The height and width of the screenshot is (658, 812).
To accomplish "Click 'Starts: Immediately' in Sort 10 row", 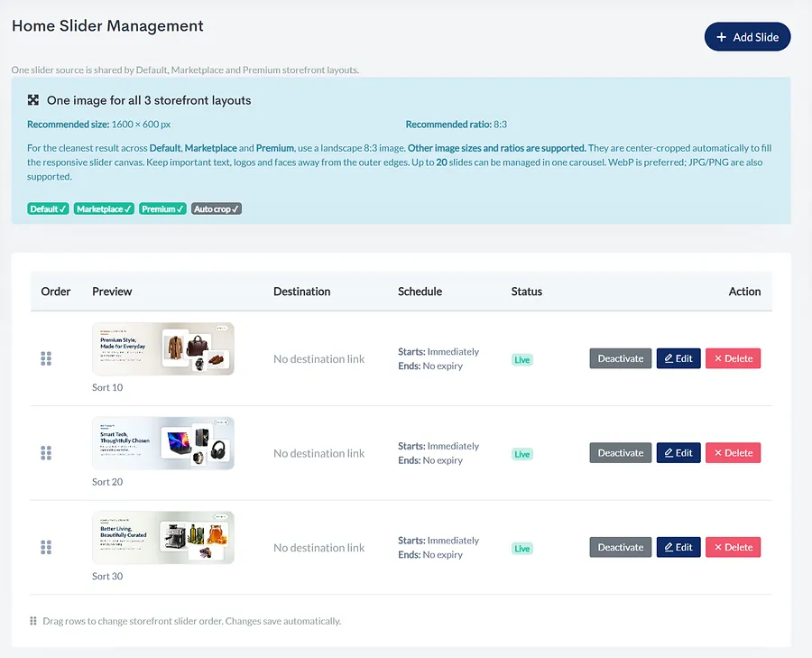I will click(x=438, y=351).
